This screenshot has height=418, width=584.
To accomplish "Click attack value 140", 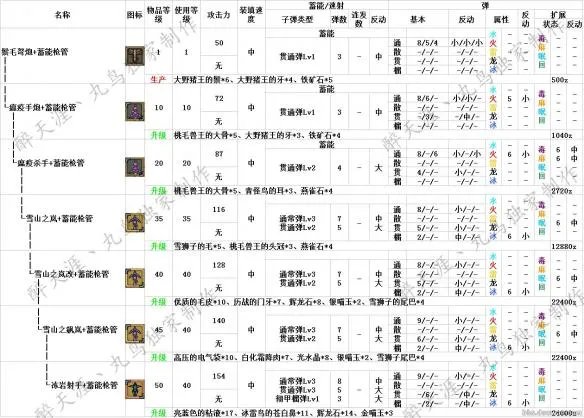I will tap(219, 320).
